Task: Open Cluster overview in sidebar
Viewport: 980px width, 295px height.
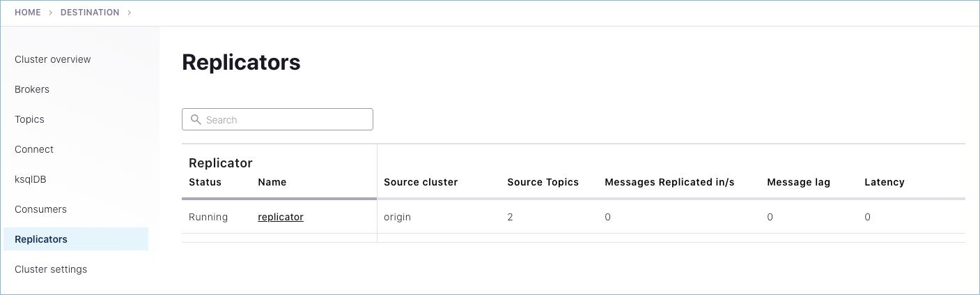Action: click(x=53, y=59)
